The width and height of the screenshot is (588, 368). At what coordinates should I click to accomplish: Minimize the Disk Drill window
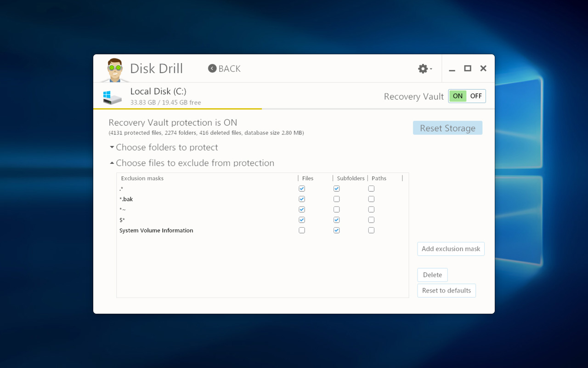coord(452,69)
